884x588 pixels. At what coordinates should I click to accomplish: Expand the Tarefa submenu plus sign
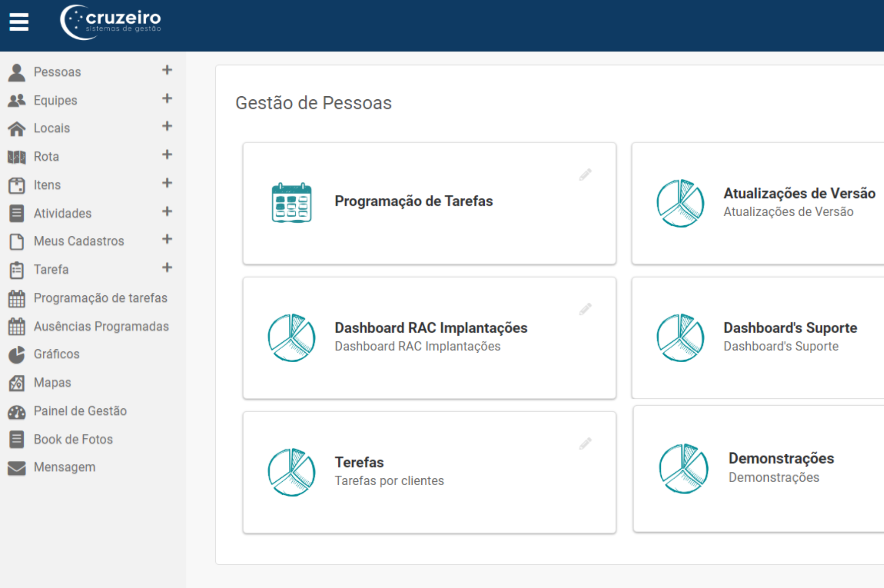click(x=167, y=268)
